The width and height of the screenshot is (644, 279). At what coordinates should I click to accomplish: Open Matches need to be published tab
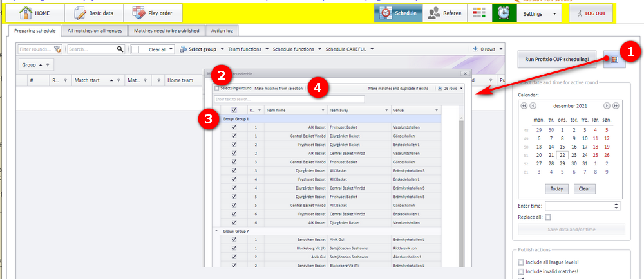166,31
